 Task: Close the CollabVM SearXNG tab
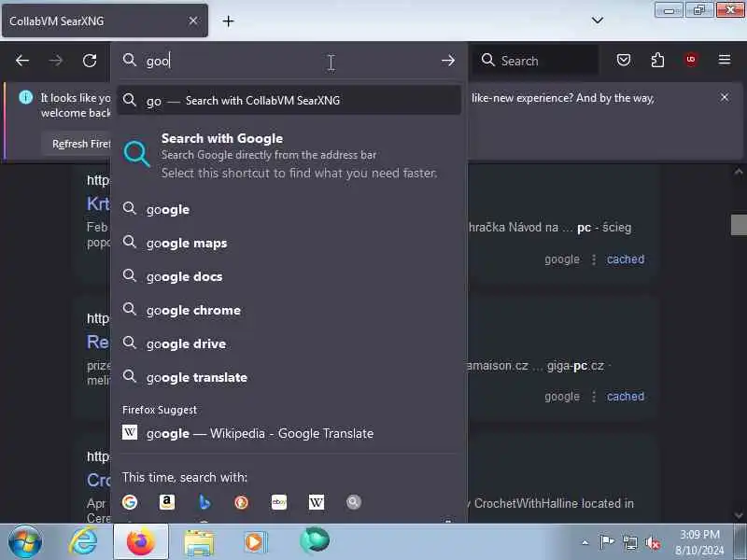193,21
